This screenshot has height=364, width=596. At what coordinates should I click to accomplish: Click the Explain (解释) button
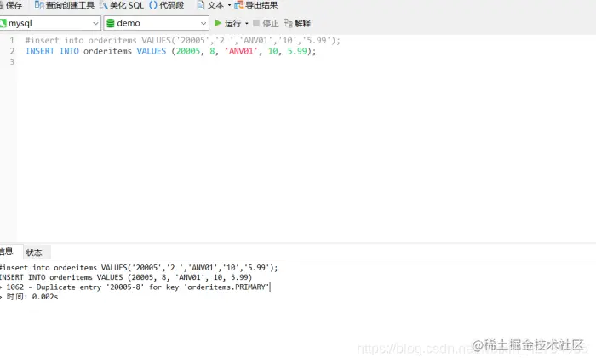[297, 24]
